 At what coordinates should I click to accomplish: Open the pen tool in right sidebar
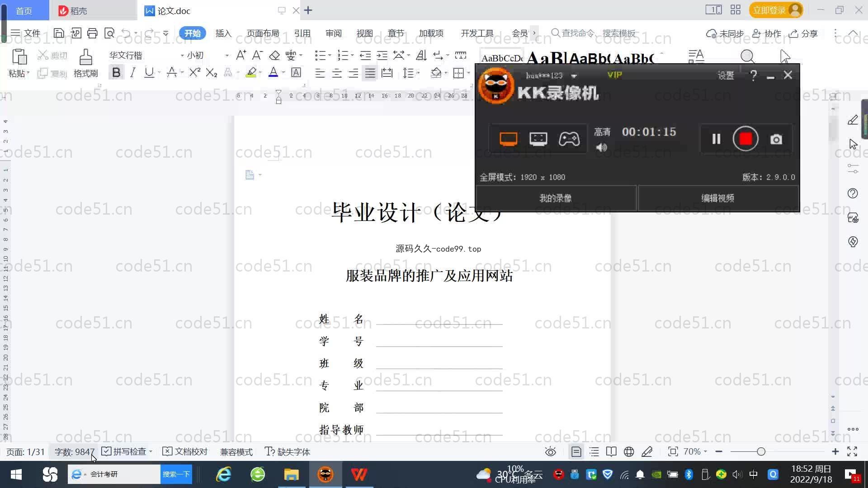[x=853, y=120]
